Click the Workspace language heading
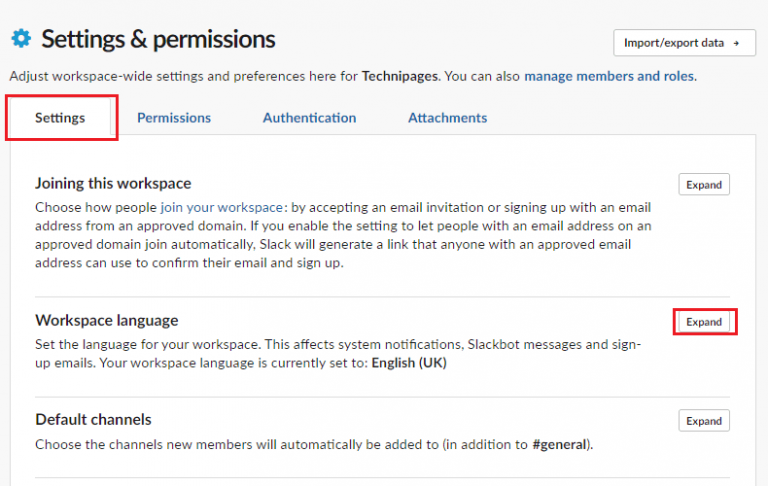Viewport: 768px width, 486px height. pyautogui.click(x=107, y=320)
